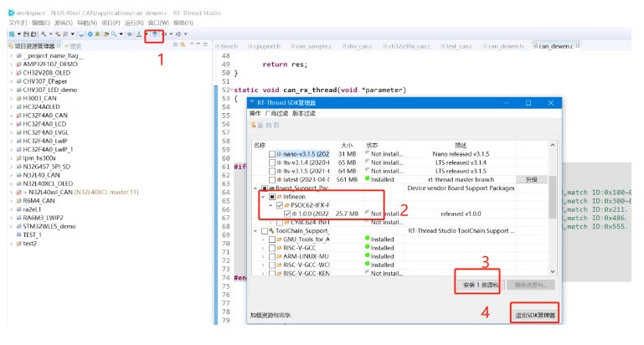This screenshot has width=644, height=345.
Task: Collapse the PSOC62-IFX tree node
Action: click(270, 205)
